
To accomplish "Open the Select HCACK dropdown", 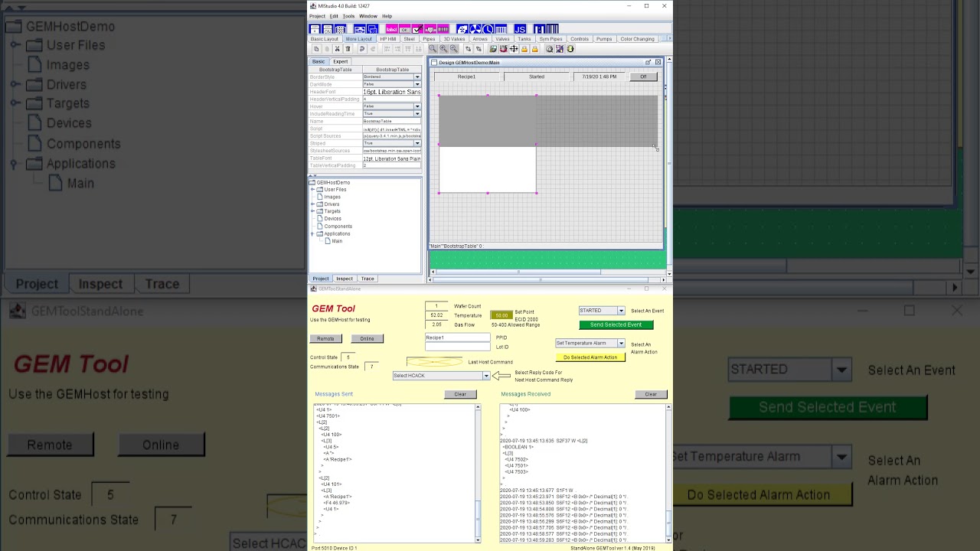I will (x=485, y=376).
